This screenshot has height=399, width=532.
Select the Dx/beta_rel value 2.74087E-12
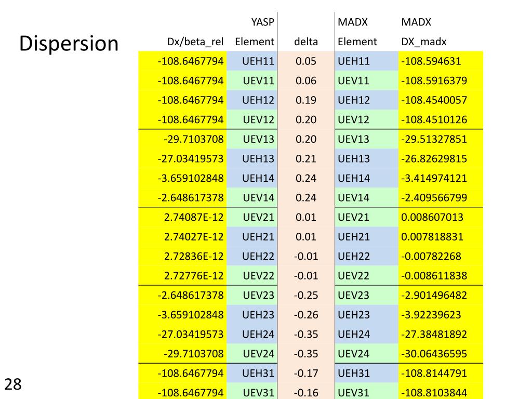pos(194,217)
